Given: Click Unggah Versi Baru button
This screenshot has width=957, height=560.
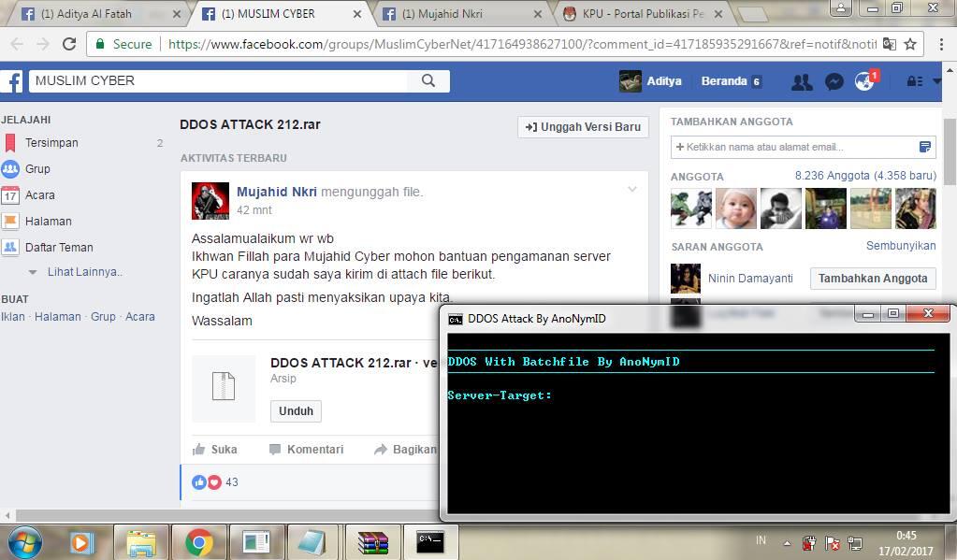Looking at the screenshot, I should 583,127.
